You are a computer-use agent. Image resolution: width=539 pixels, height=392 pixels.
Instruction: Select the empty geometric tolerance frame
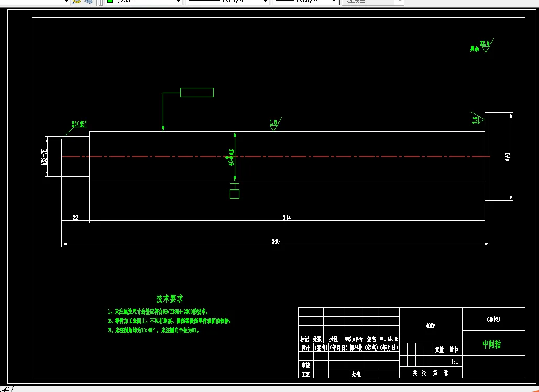click(x=197, y=93)
